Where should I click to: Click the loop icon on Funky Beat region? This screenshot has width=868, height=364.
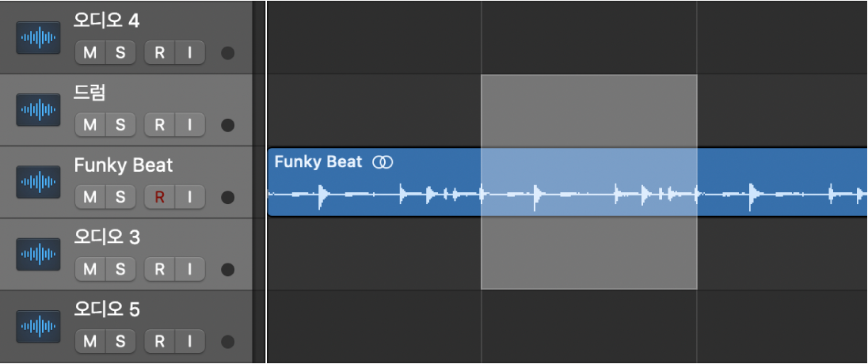pos(383,162)
